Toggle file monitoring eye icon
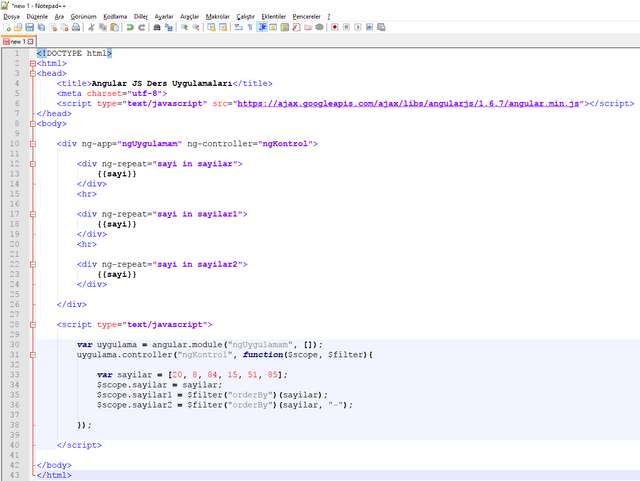Screen dimensions: 640x481 coord(320,27)
